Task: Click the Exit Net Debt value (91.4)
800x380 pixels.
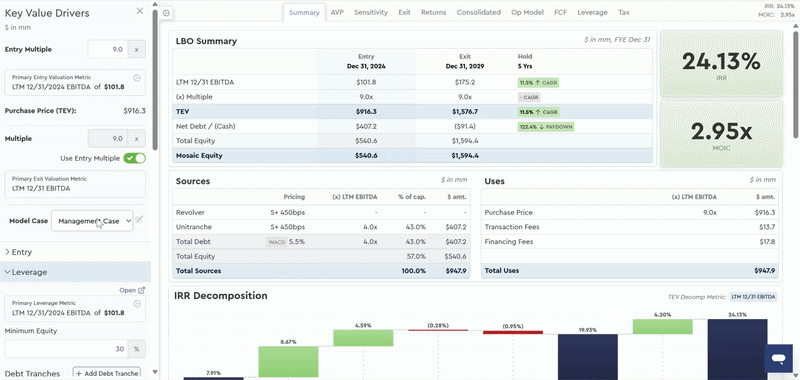Action: tap(465, 126)
